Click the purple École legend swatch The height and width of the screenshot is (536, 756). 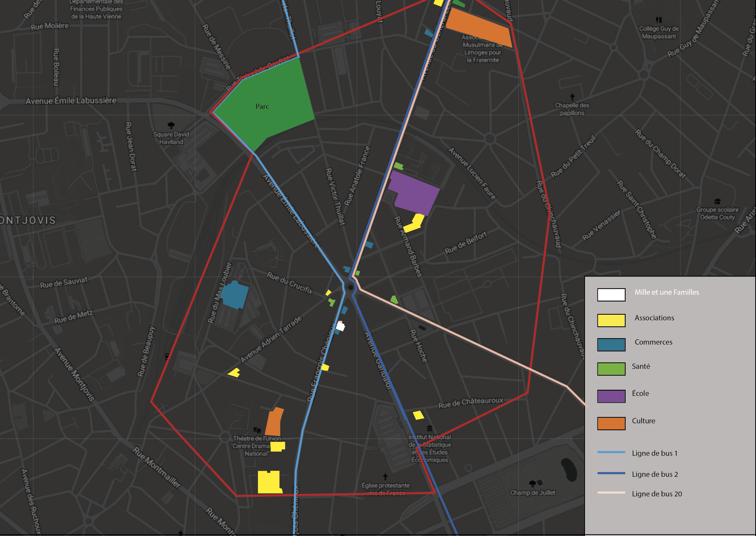[x=611, y=396]
